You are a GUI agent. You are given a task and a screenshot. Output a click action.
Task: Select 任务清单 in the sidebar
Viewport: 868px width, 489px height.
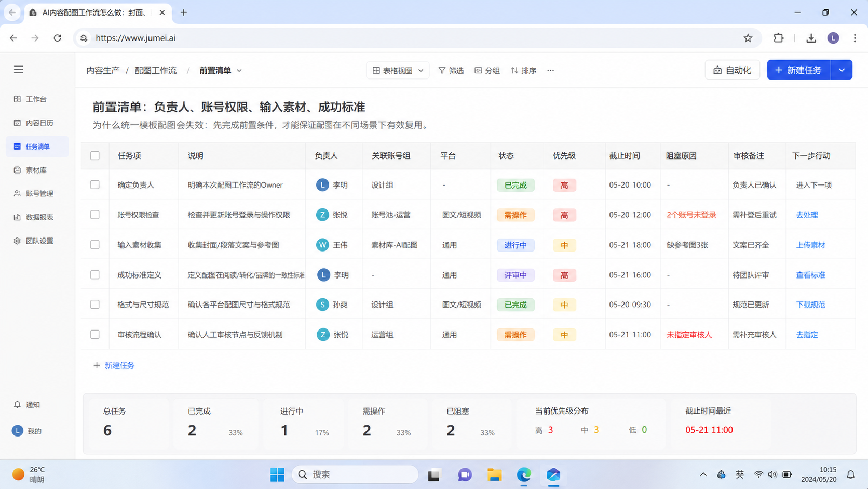37,147
